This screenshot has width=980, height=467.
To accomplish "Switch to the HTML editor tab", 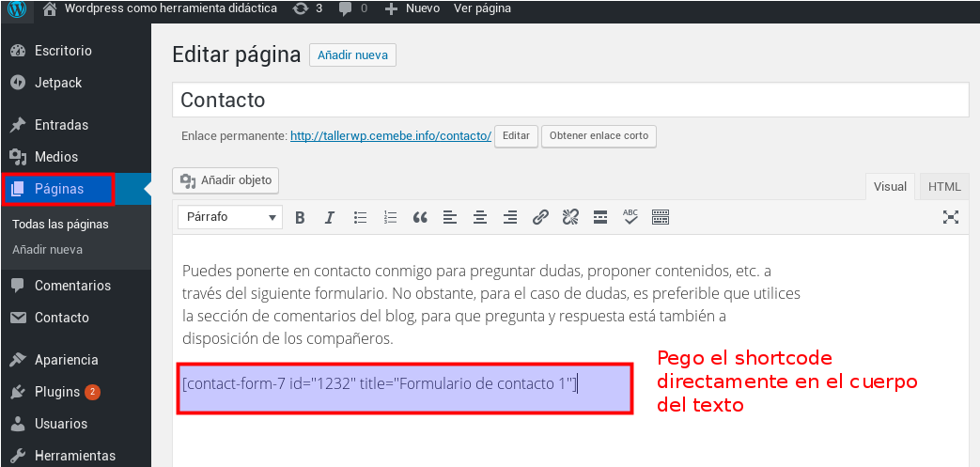I will coord(943,186).
